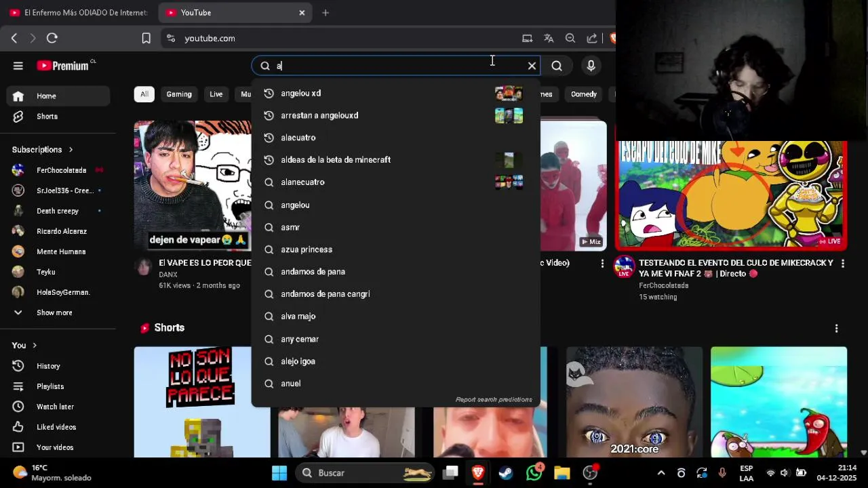This screenshot has height=488, width=868.
Task: Open 'dejen de vapear' video thumbnail
Action: coord(193,186)
